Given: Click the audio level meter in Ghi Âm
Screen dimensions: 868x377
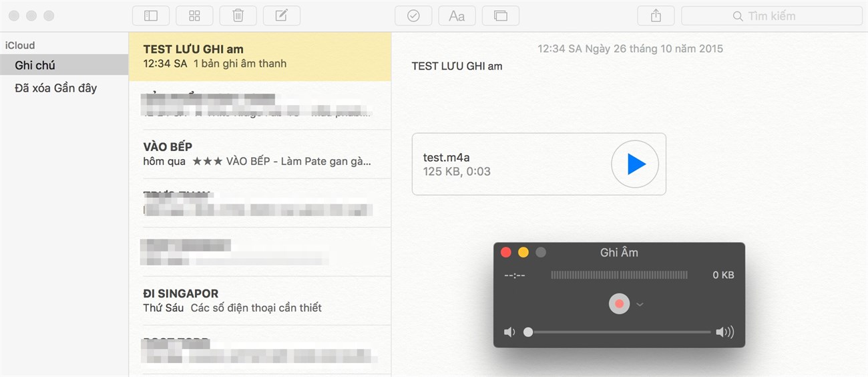Looking at the screenshot, I should coord(619,275).
